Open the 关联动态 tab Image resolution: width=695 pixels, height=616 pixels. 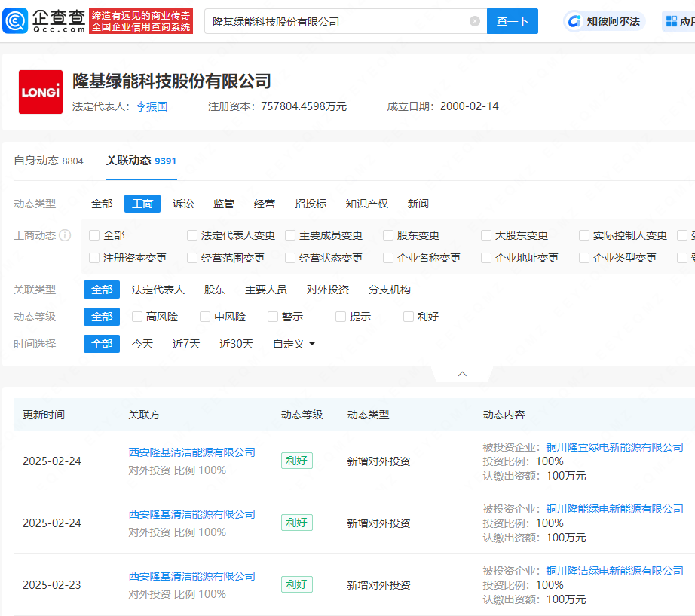[142, 161]
